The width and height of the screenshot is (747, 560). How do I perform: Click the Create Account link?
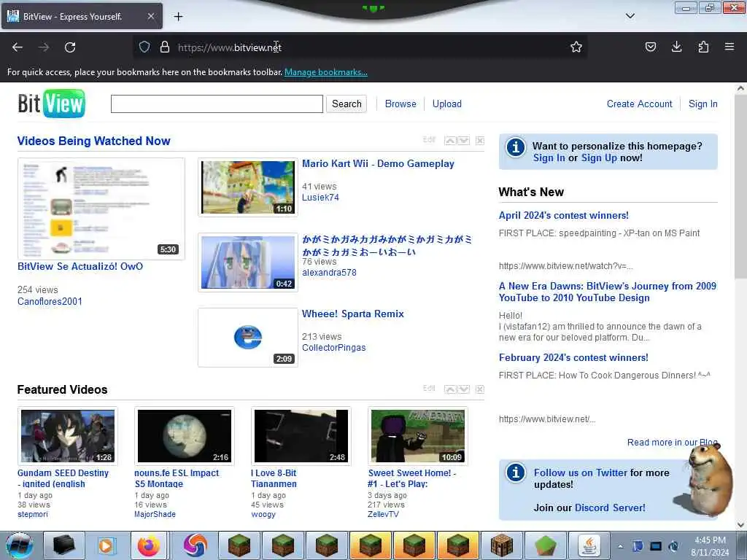coord(639,104)
